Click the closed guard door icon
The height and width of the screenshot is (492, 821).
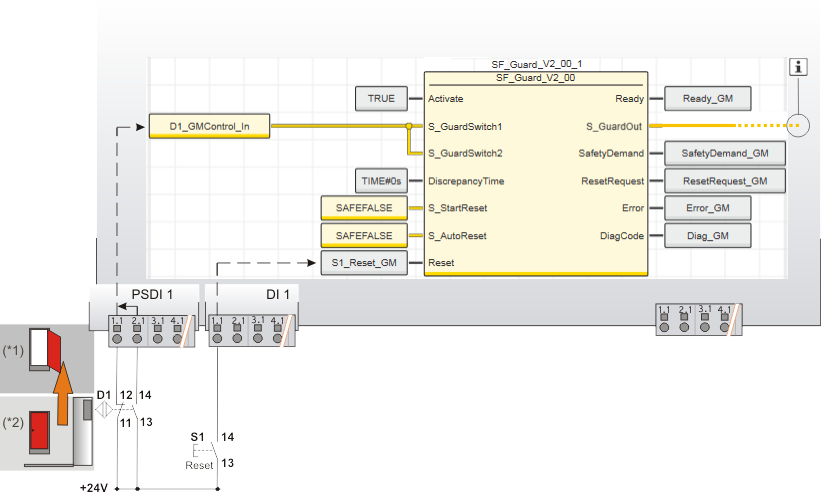tap(40, 428)
